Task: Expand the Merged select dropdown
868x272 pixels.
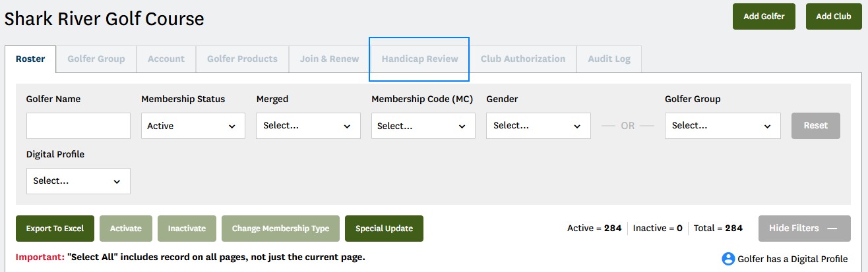Action: pos(308,126)
